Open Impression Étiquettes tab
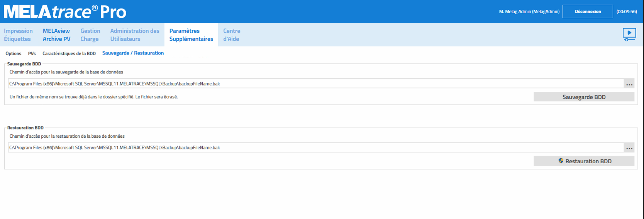The width and height of the screenshot is (644, 219). click(18, 35)
